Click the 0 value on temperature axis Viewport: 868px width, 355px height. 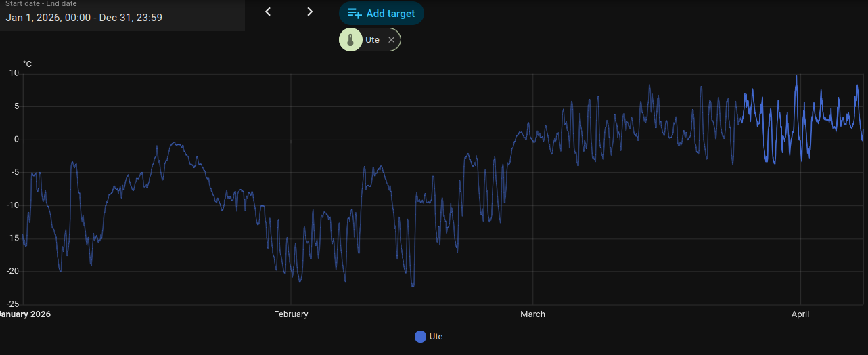tap(17, 140)
